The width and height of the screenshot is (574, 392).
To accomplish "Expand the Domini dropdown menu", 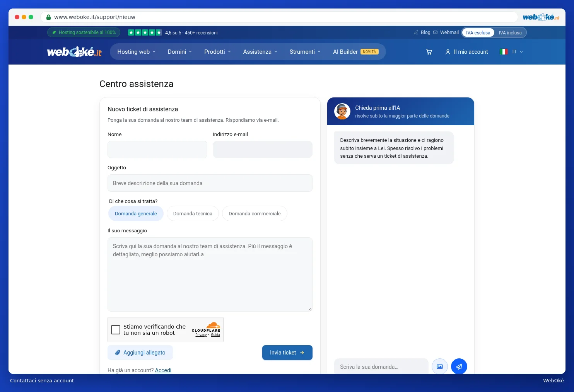I will (180, 52).
